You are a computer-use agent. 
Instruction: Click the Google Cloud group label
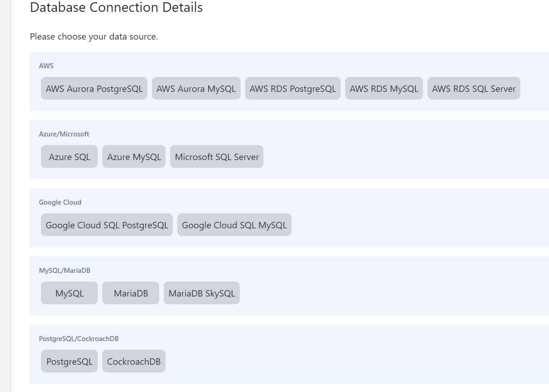pos(60,202)
